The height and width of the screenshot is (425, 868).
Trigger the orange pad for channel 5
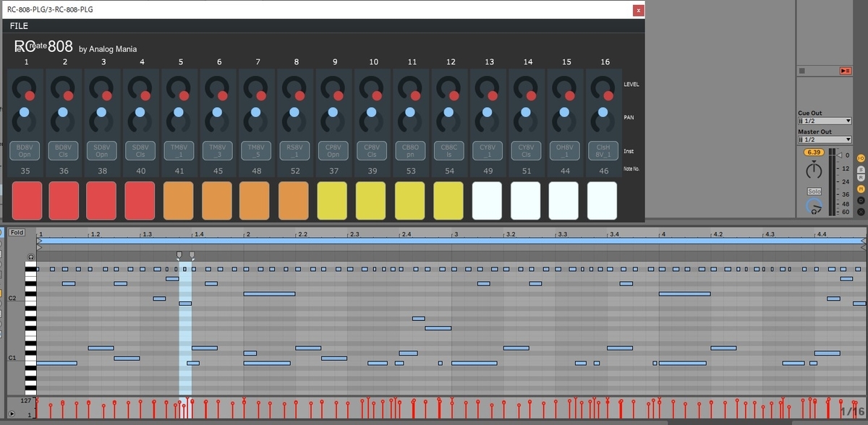coord(179,201)
